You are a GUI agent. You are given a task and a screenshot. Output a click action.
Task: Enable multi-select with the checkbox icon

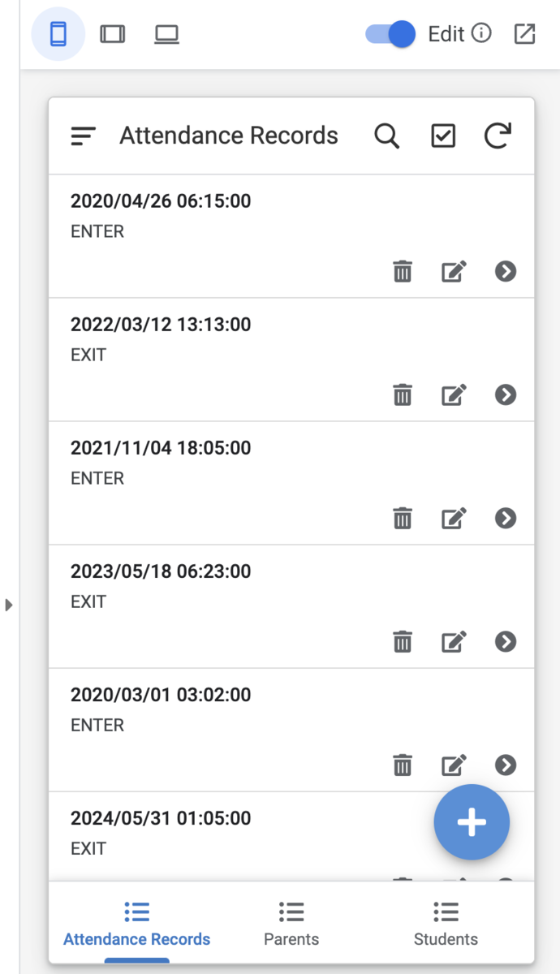[443, 136]
